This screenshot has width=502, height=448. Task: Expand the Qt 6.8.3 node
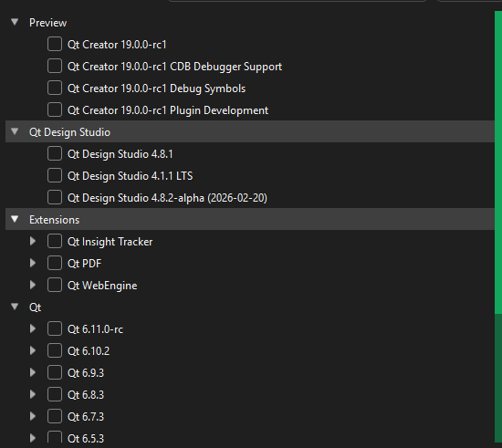tap(33, 394)
